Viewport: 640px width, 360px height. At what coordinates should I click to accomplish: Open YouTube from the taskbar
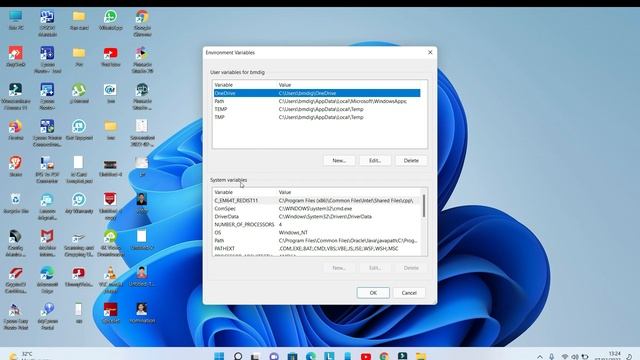tap(366, 356)
